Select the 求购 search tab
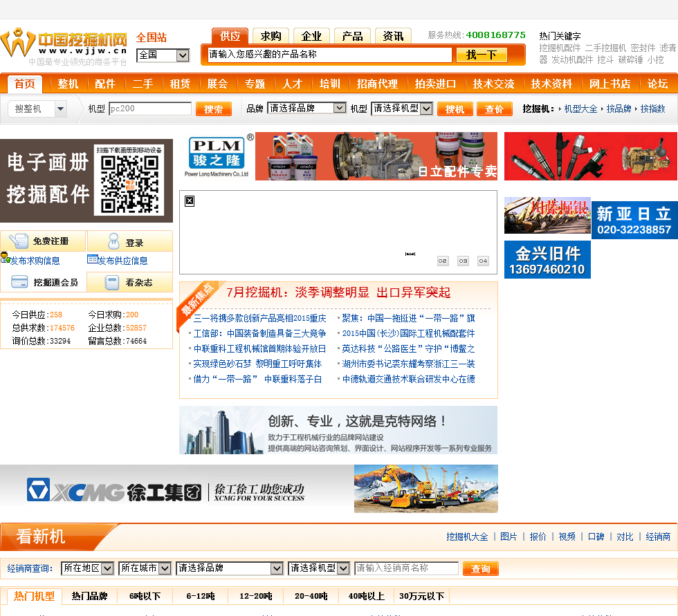Screen dimensions: 678x616 point(271,36)
